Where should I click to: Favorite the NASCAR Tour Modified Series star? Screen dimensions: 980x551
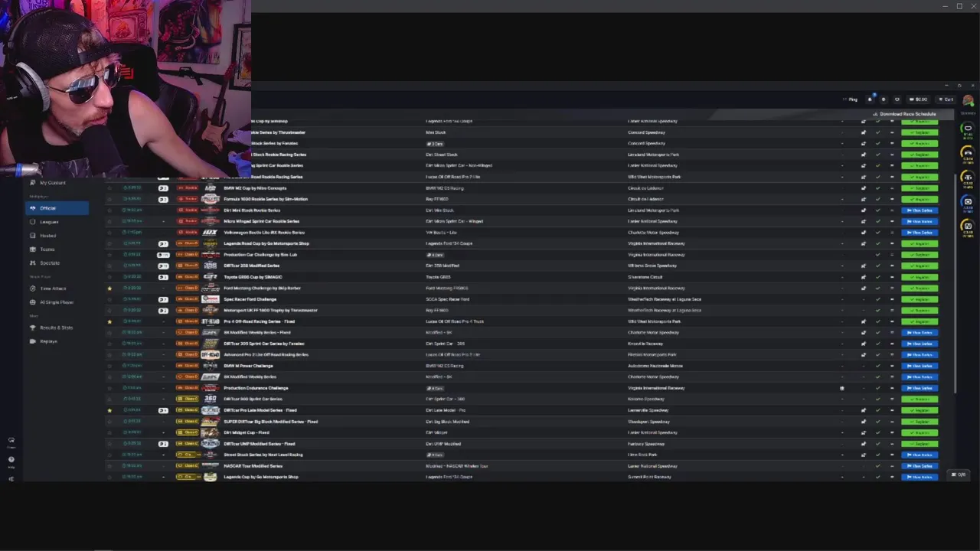[109, 466]
